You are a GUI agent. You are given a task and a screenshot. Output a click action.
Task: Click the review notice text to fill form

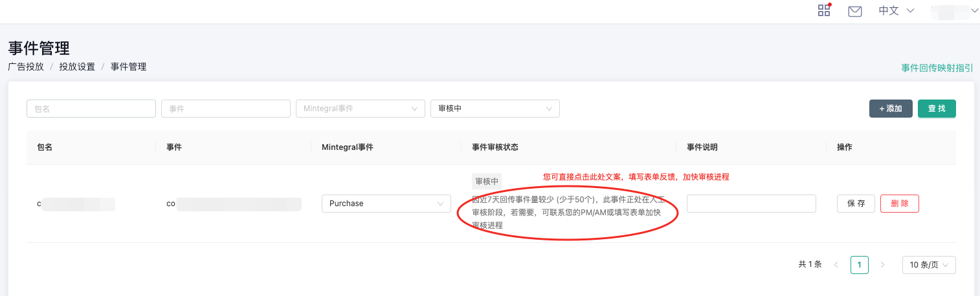tap(567, 212)
